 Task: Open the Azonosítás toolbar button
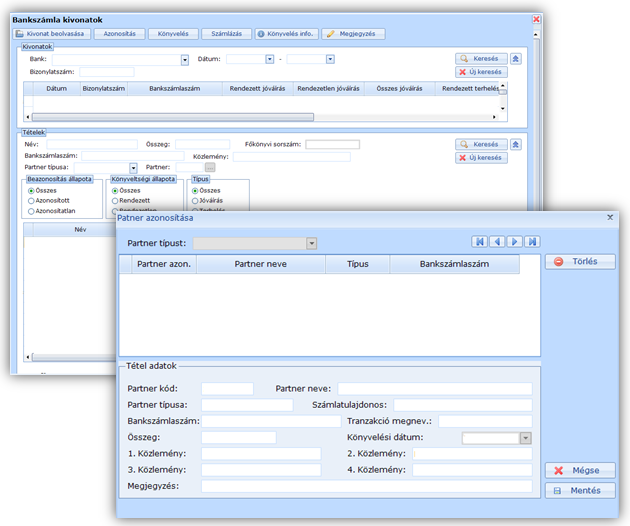[119, 34]
